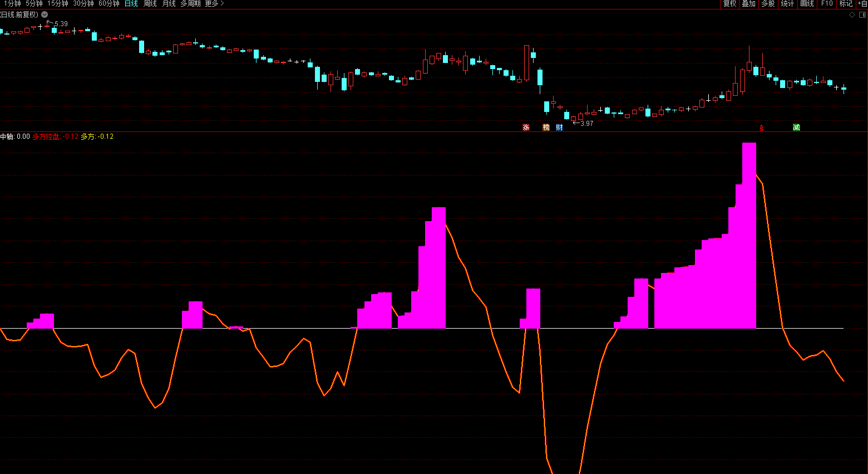Screen dimensions: 868x474
Task: Click the 多方控盘 indicator label
Action: click(x=46, y=136)
